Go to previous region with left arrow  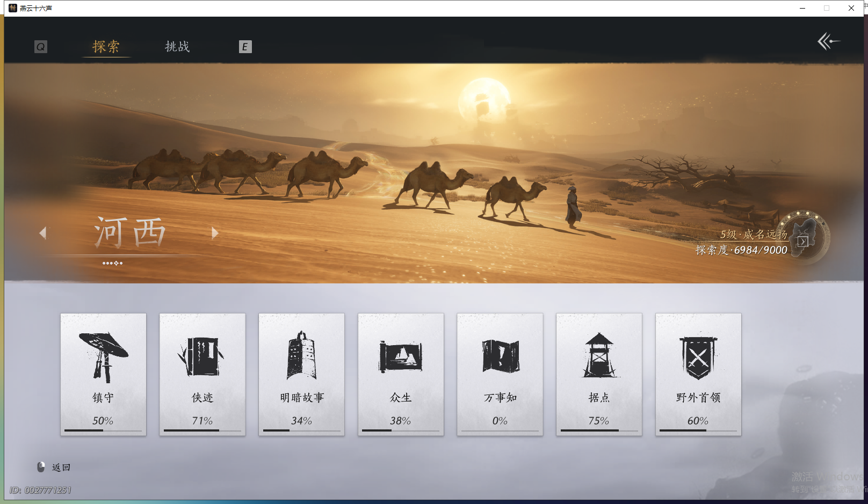[x=42, y=232]
